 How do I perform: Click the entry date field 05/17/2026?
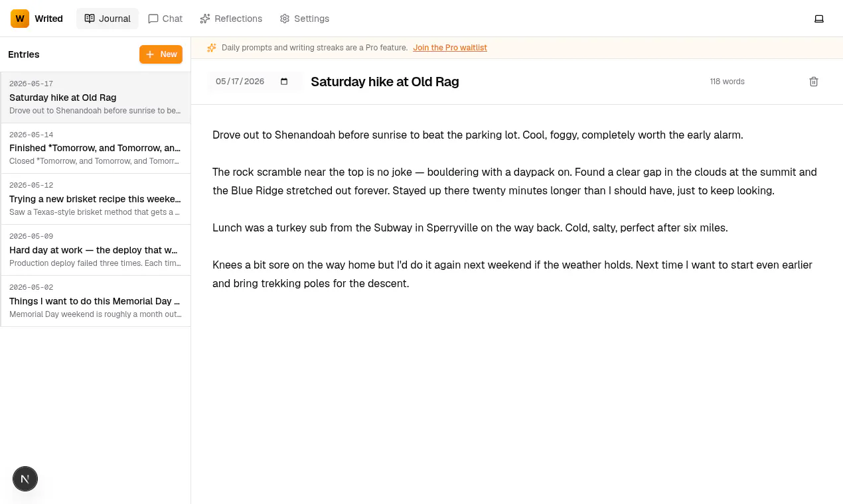click(255, 82)
